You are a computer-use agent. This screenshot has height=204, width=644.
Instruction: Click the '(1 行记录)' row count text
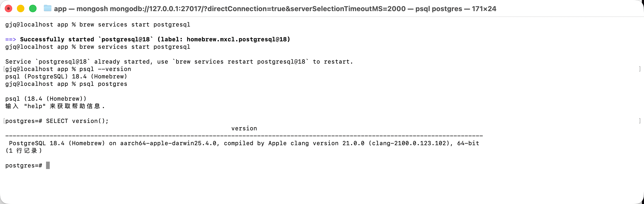click(x=24, y=151)
